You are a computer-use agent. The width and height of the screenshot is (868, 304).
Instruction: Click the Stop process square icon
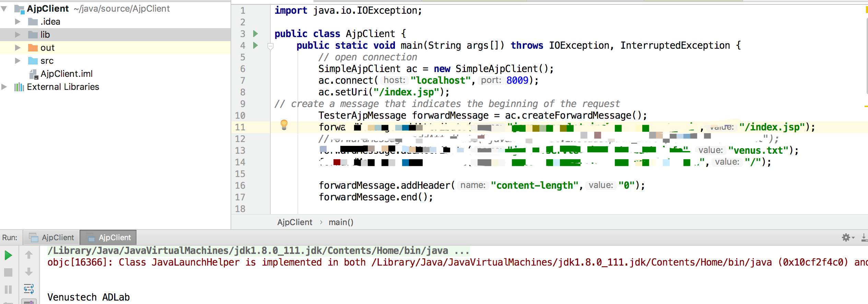(x=8, y=272)
